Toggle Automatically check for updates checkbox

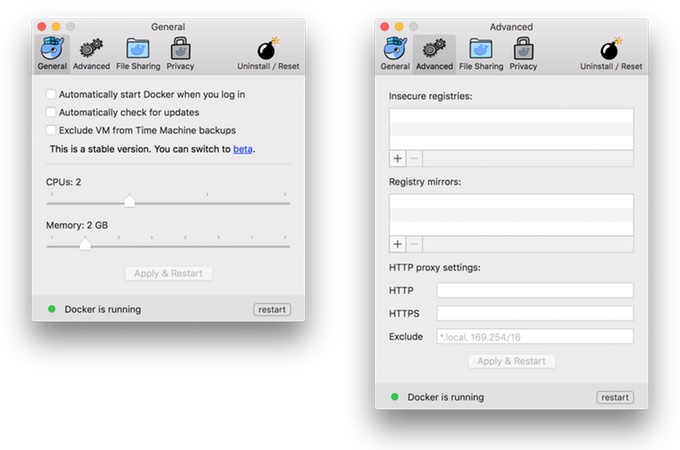point(51,113)
